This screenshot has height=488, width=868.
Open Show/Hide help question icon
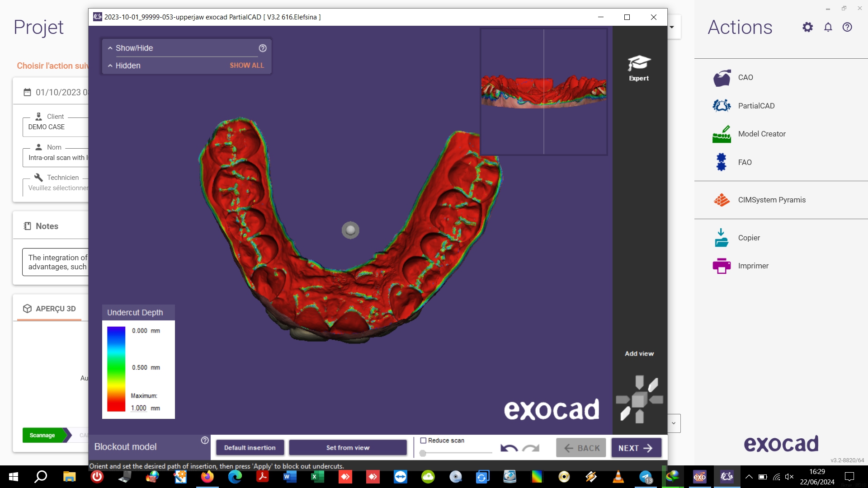[x=263, y=48]
